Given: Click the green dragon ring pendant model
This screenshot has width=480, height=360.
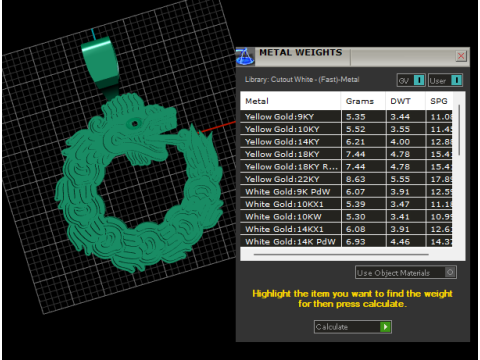Looking at the screenshot, I should pyautogui.click(x=140, y=183).
